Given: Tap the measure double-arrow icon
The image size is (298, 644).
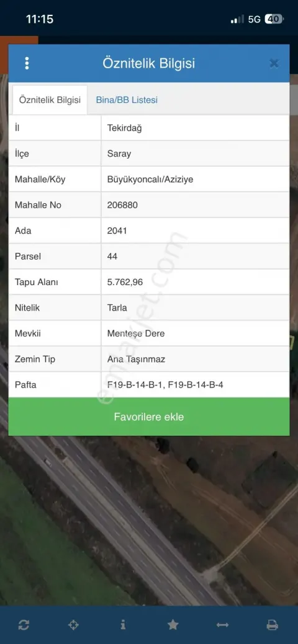Looking at the screenshot, I should (x=222, y=625).
